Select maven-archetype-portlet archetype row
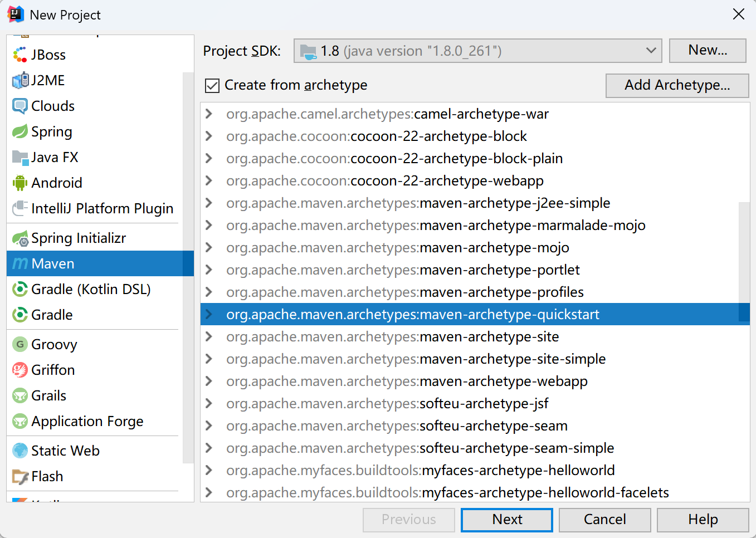756x538 pixels. 475,270
